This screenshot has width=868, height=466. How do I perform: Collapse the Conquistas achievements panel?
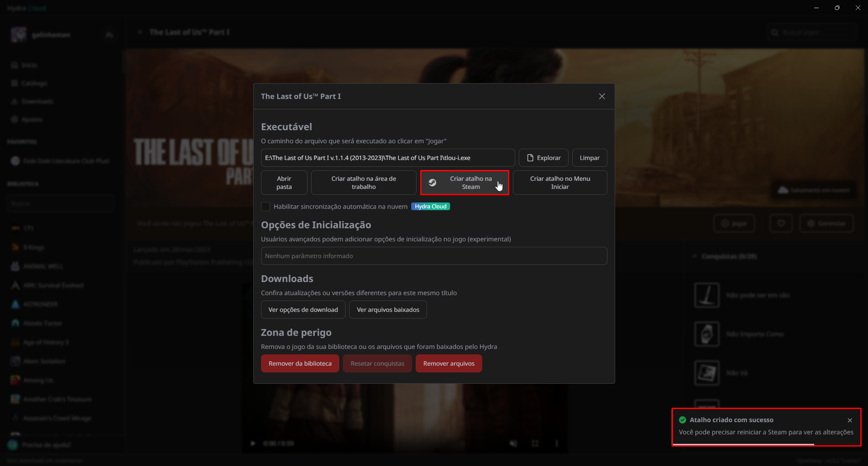(x=695, y=256)
